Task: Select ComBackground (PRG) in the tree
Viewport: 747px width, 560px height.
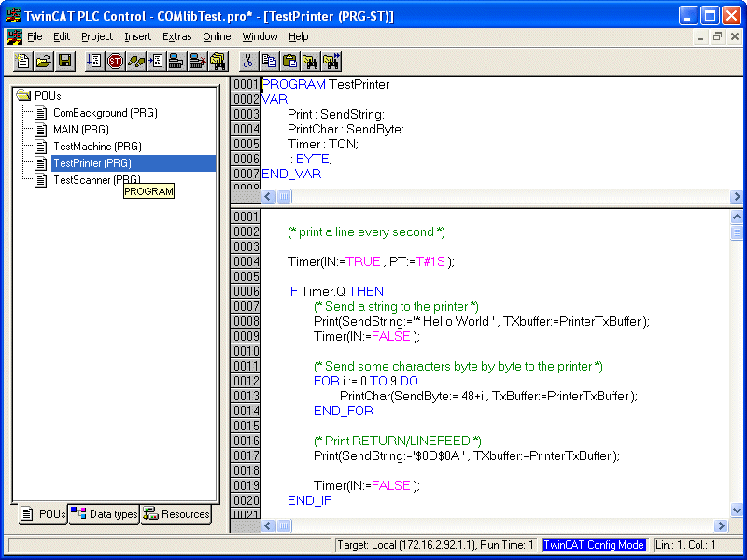Action: tap(106, 113)
